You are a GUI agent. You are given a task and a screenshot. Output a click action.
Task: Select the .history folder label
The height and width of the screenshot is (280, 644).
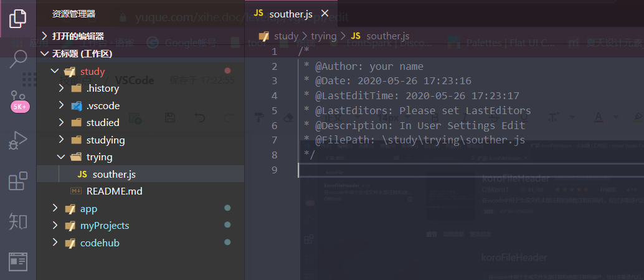point(103,89)
